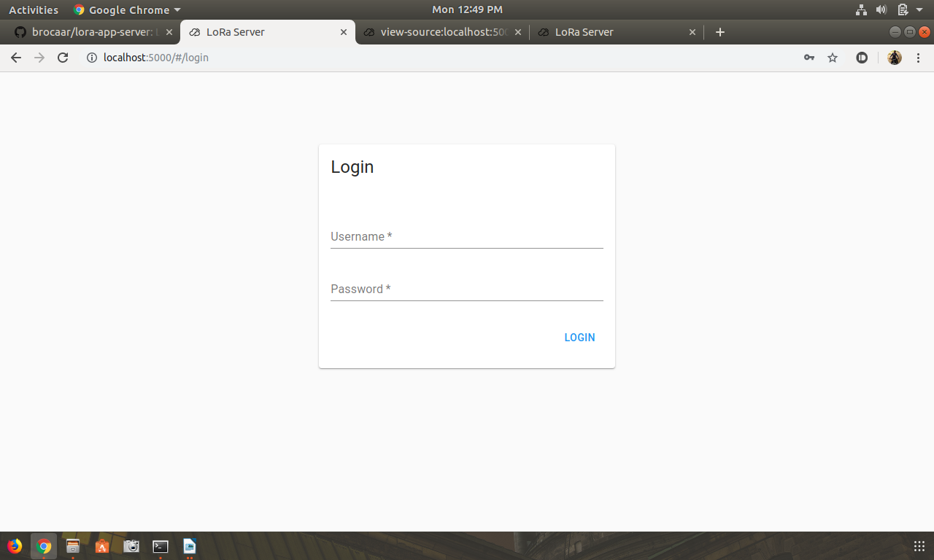
Task: Click the browser forward arrow
Action: 39,58
